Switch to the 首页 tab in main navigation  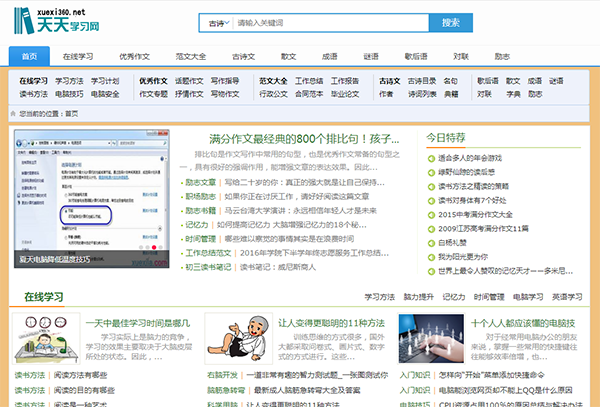click(29, 56)
